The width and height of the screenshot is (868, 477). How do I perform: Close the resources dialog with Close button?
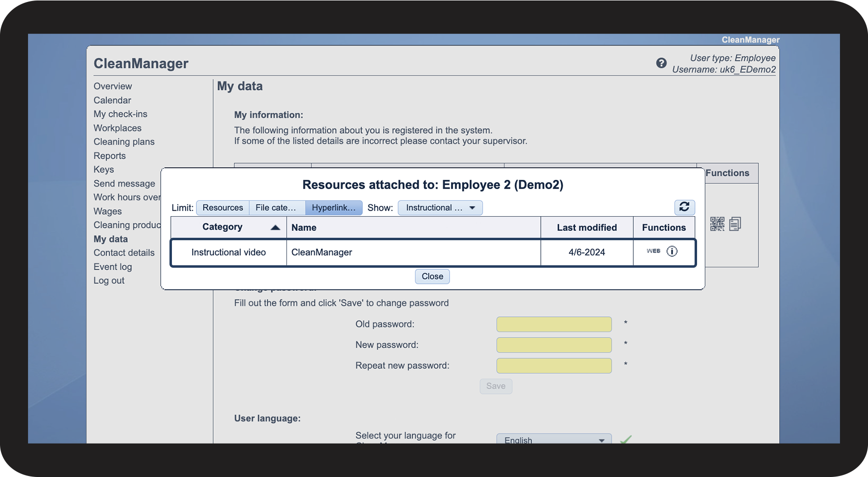[x=432, y=277]
